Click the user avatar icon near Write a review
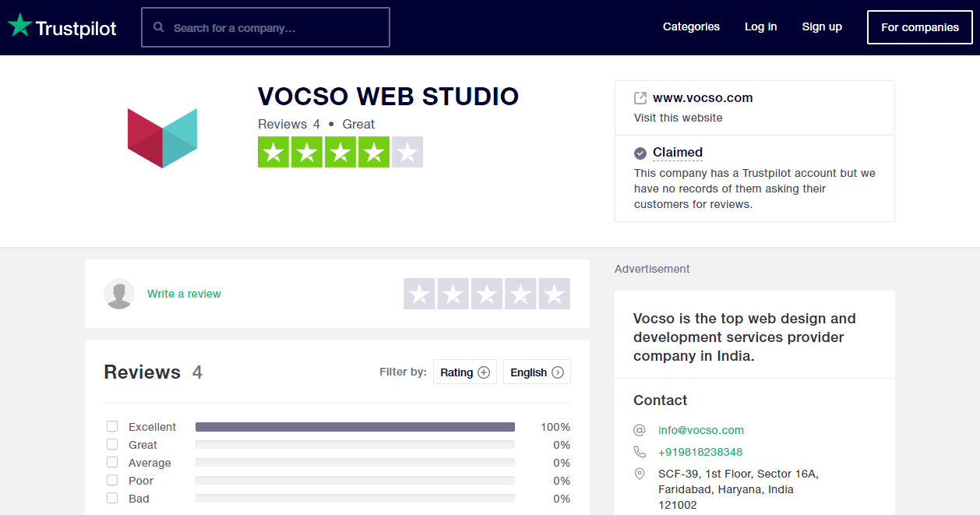The image size is (980, 515). (x=119, y=294)
